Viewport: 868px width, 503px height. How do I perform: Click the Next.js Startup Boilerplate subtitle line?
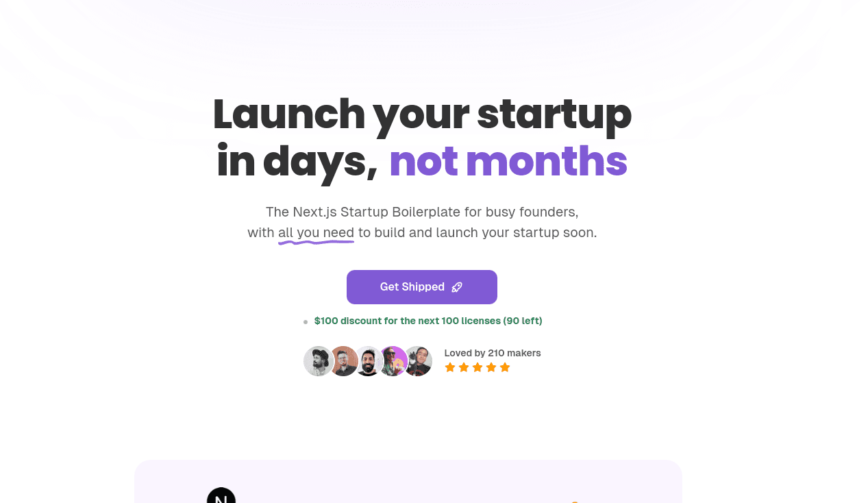[422, 212]
